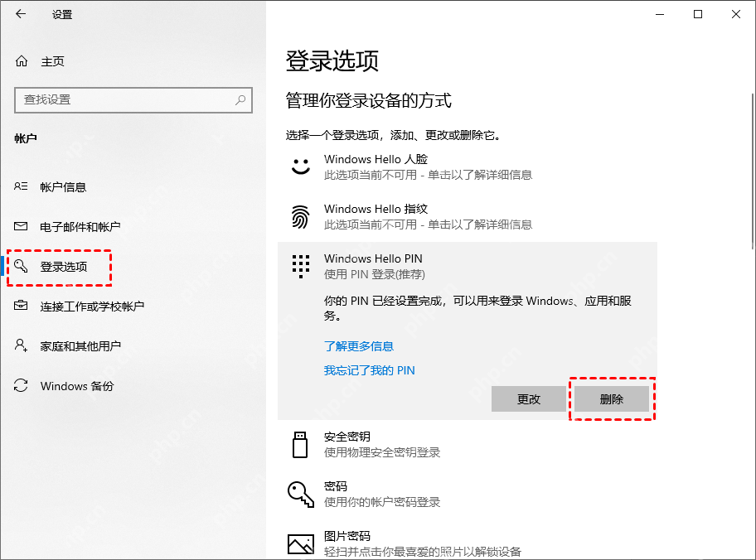Expand the 密码 sign-in option

point(468,494)
